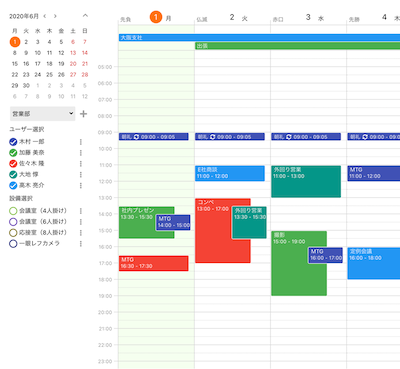Collapse the mini calendar with up chevron
Screen dimensions: 400x369
[85, 16]
